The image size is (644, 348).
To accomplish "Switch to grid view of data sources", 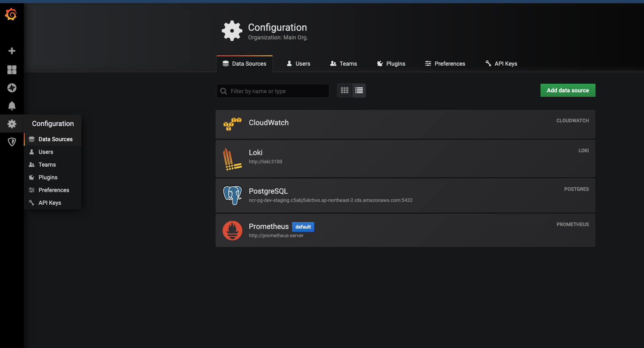I will tap(345, 91).
